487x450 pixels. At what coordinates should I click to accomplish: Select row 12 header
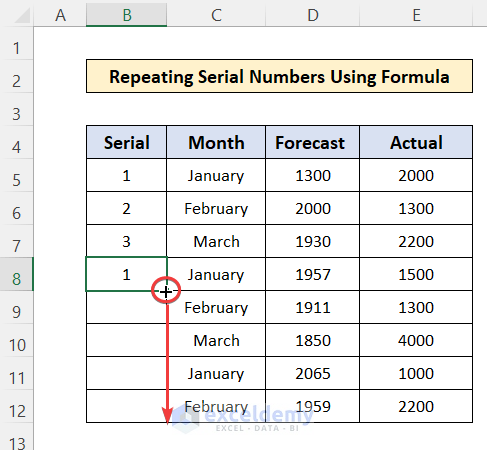pos(16,406)
